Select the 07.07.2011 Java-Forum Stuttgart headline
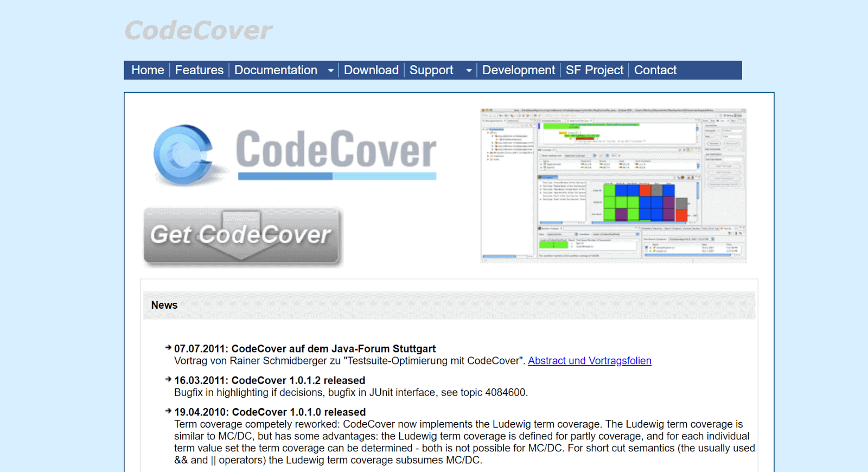 point(305,349)
